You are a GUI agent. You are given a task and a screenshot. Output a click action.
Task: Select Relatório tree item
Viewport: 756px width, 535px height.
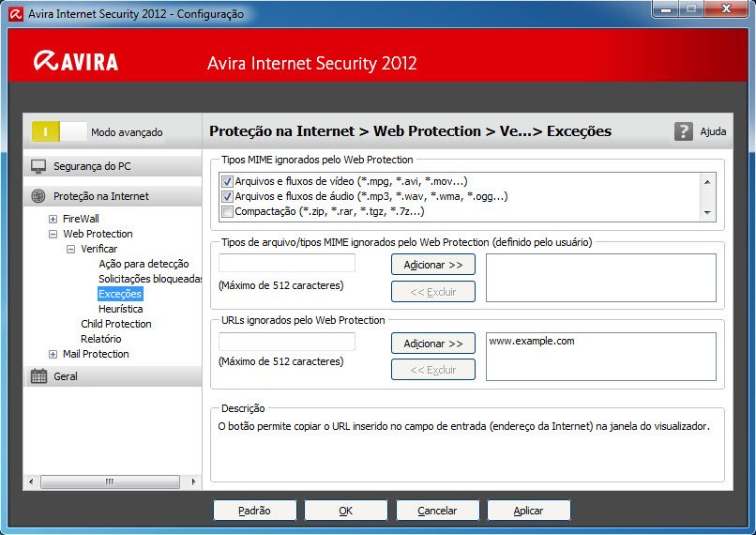click(x=101, y=339)
